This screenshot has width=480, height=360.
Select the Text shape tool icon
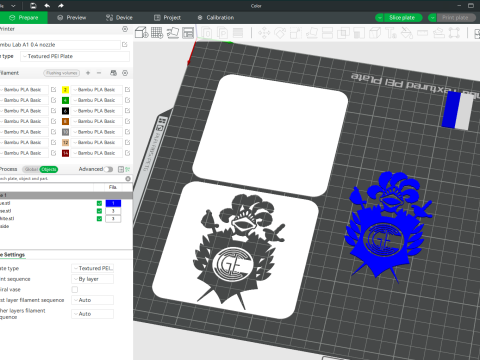(x=391, y=33)
